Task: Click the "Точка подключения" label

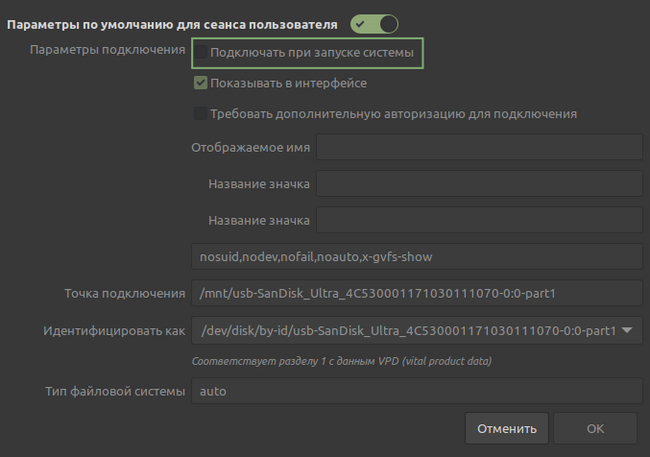Action: click(x=122, y=293)
